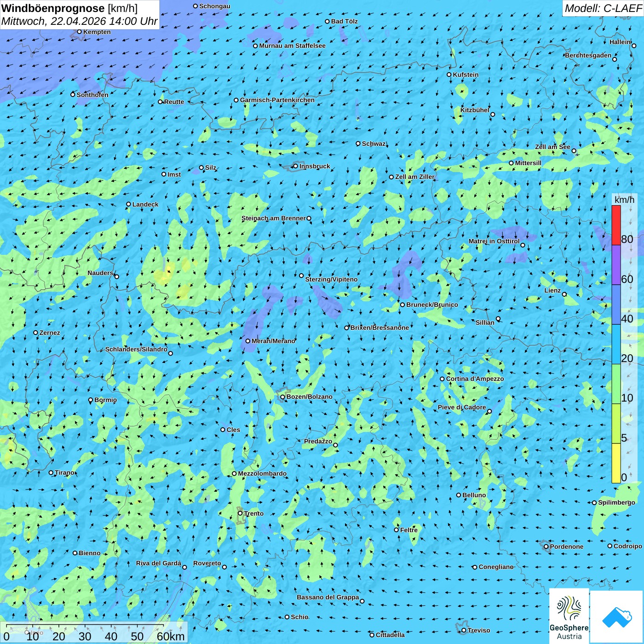Screen dimensions: 644x644
Task: Click the Lienz label
Action: pyautogui.click(x=552, y=290)
